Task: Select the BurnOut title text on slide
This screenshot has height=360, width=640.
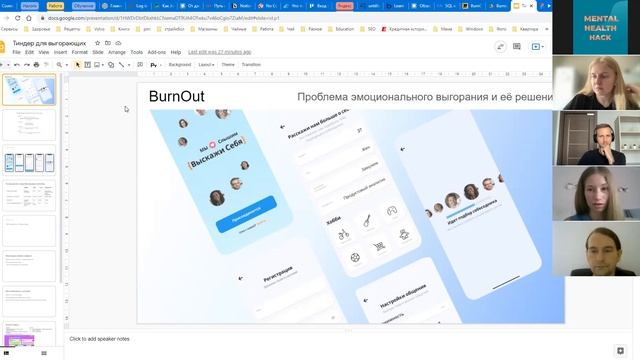Action: (x=176, y=96)
